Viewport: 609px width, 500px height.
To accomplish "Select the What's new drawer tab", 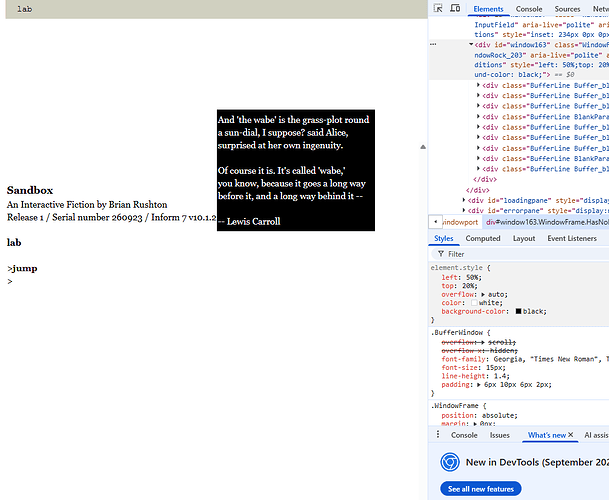I will click(x=546, y=435).
